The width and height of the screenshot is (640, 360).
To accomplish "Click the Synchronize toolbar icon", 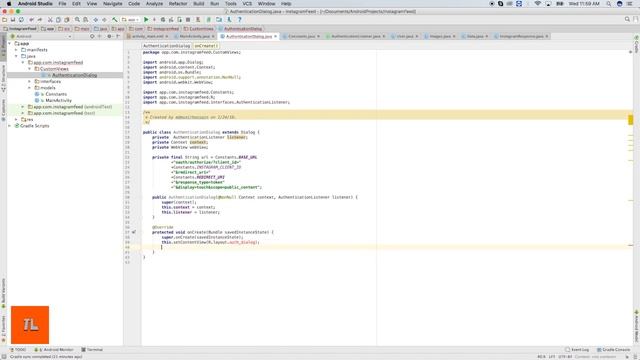I will coord(21,20).
